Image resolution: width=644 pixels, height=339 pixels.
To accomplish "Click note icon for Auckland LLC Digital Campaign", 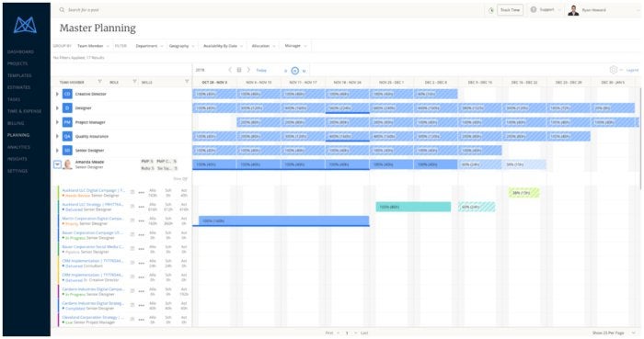I will point(132,192).
